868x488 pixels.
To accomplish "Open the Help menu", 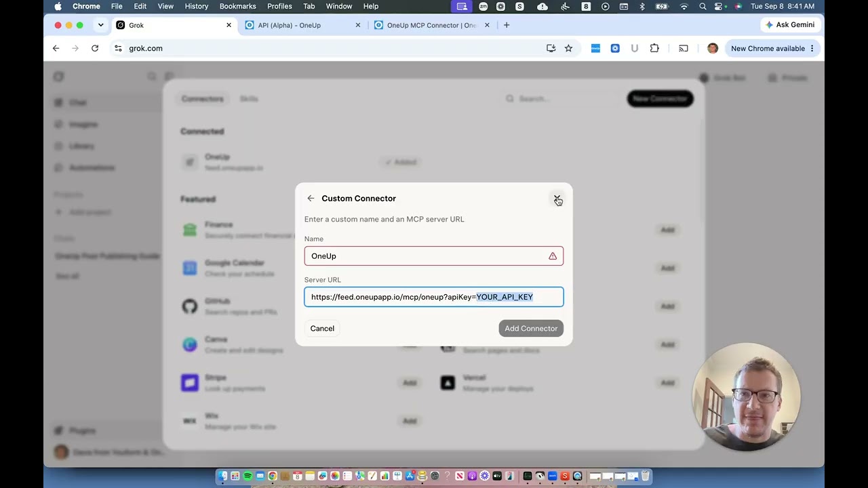I will pos(371,6).
